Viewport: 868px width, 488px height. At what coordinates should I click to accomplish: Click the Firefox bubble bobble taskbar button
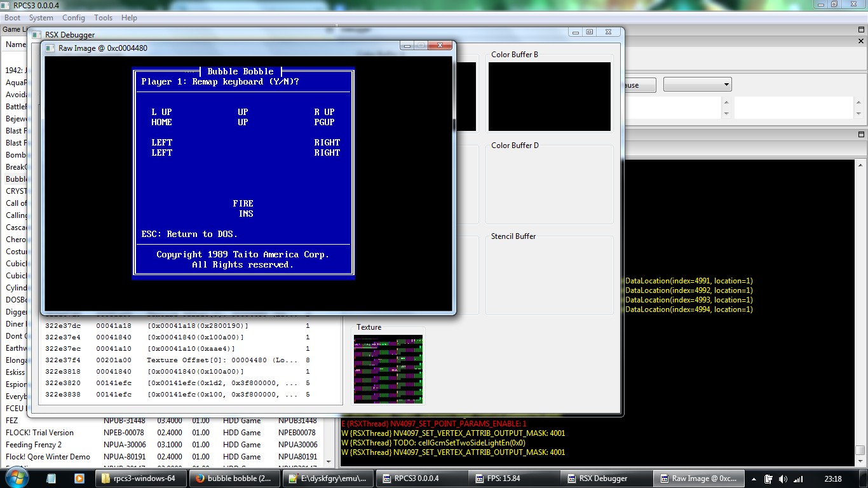pyautogui.click(x=234, y=478)
